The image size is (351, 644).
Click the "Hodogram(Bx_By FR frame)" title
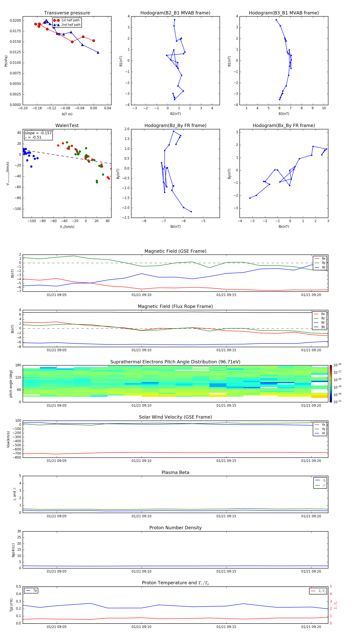(284, 125)
